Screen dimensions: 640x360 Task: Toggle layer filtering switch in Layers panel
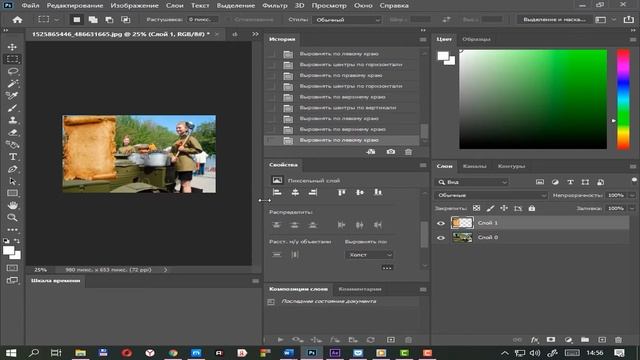tap(634, 180)
